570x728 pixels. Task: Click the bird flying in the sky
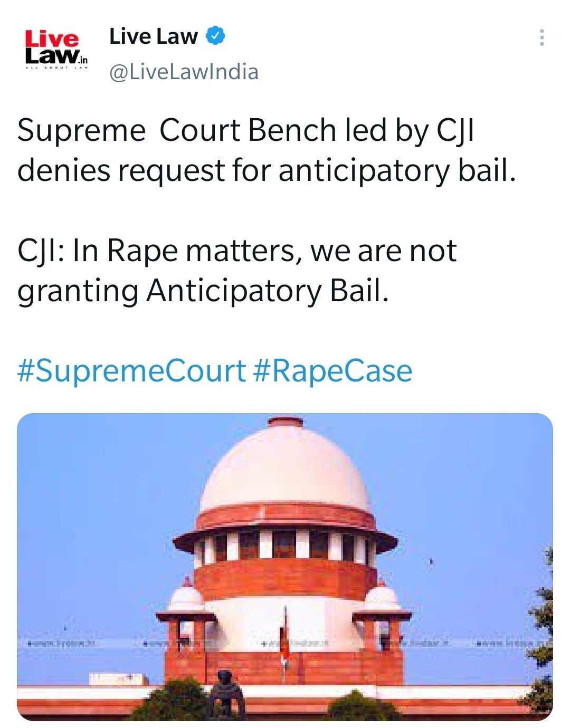click(431, 562)
